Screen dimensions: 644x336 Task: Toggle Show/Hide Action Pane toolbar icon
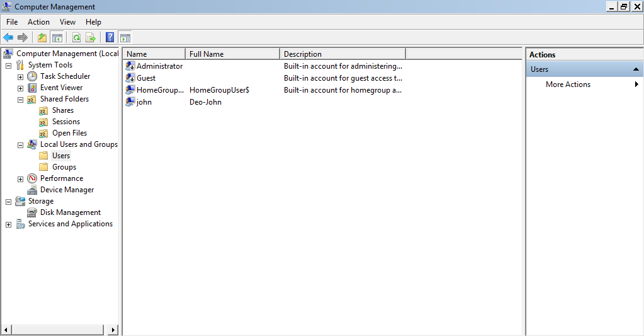click(x=125, y=38)
